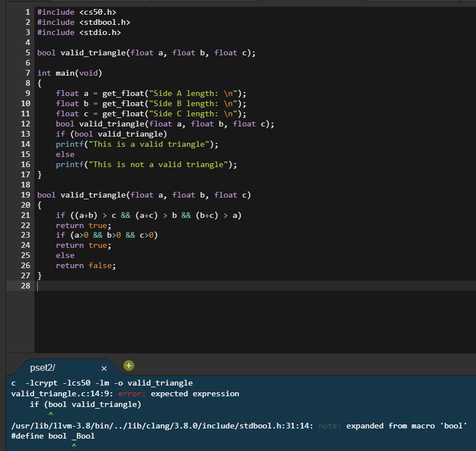Click the else keyword on line 15
The image size is (476, 451).
click(x=65, y=154)
